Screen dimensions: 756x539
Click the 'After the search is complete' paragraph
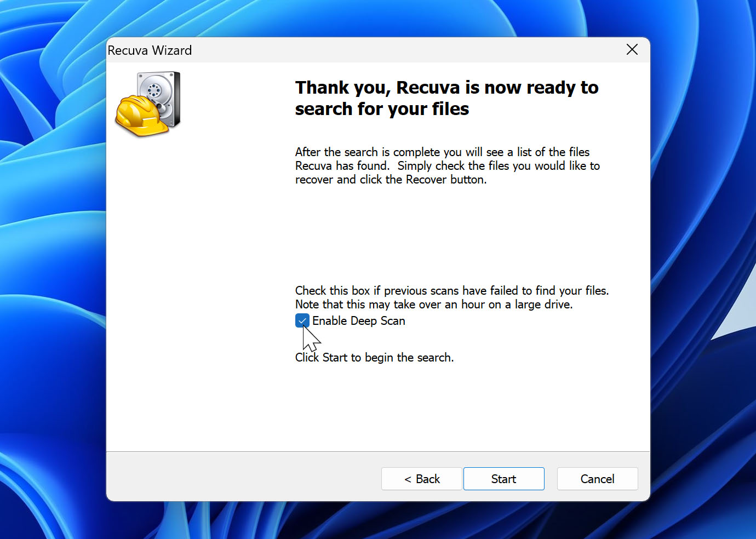448,166
